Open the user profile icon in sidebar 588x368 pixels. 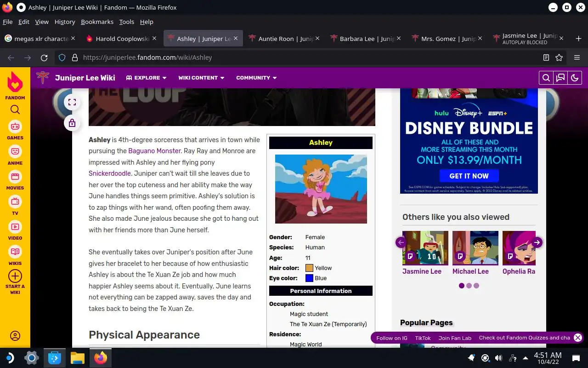(x=15, y=336)
